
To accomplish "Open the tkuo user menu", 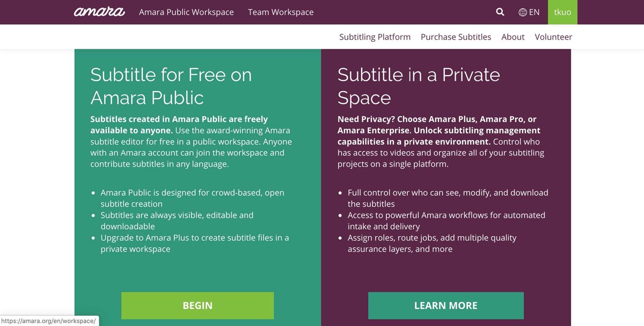I will [x=562, y=12].
